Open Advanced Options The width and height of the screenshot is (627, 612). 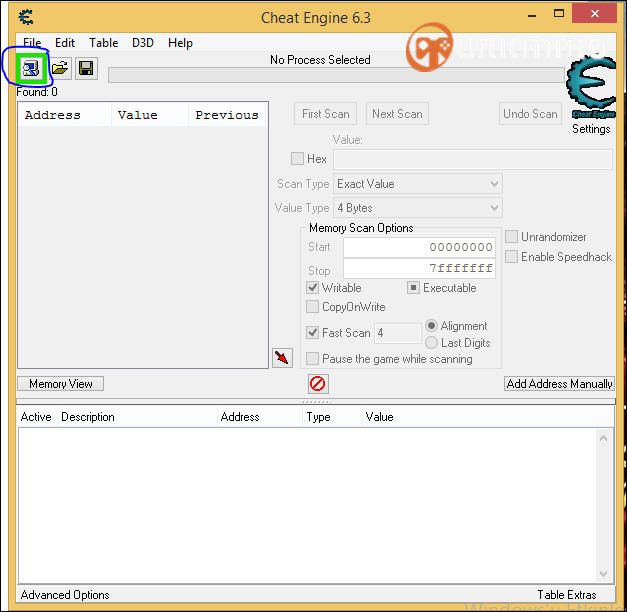click(x=65, y=595)
